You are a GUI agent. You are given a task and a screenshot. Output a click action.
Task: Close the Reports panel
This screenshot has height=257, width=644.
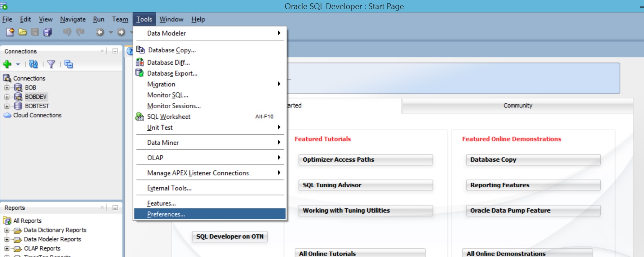click(102, 208)
